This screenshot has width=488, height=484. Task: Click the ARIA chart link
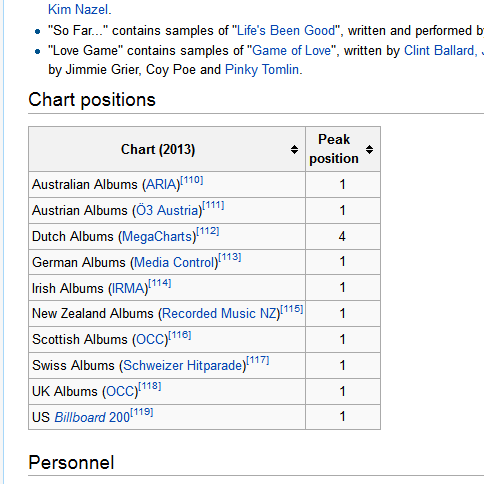point(161,185)
